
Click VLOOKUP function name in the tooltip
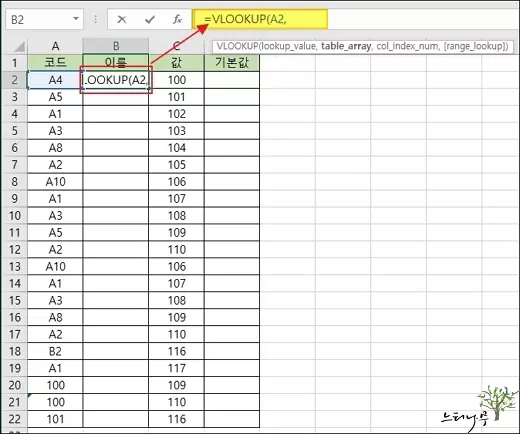point(237,46)
